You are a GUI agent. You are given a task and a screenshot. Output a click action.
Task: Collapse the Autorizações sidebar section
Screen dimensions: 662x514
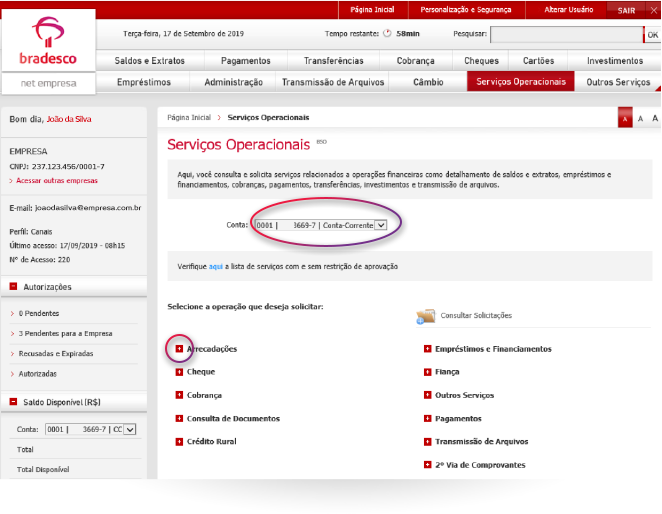click(13, 287)
